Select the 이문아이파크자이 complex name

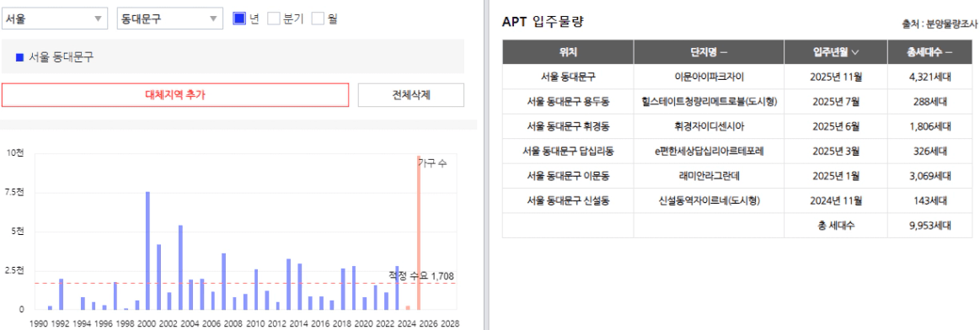coord(709,77)
